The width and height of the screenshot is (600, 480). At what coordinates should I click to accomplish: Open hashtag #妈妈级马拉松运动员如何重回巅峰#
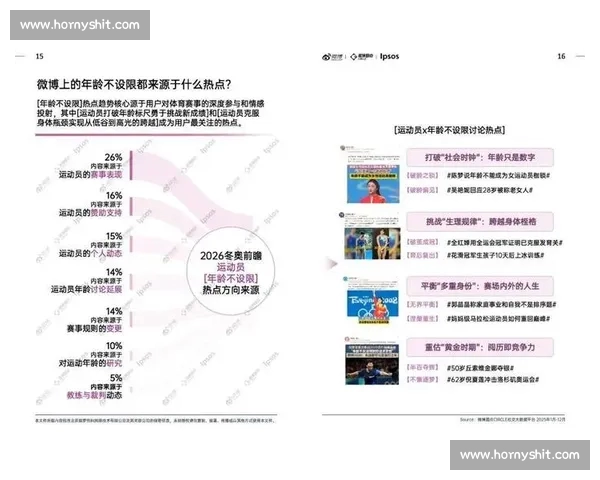pos(499,318)
